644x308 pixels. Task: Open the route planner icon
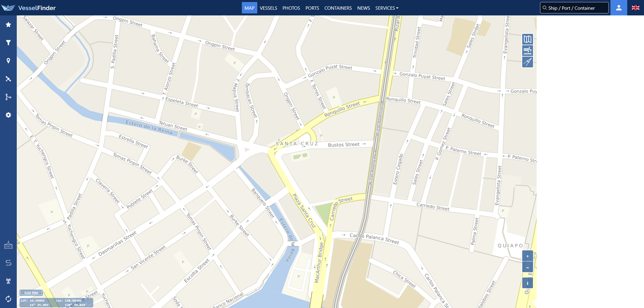click(8, 263)
